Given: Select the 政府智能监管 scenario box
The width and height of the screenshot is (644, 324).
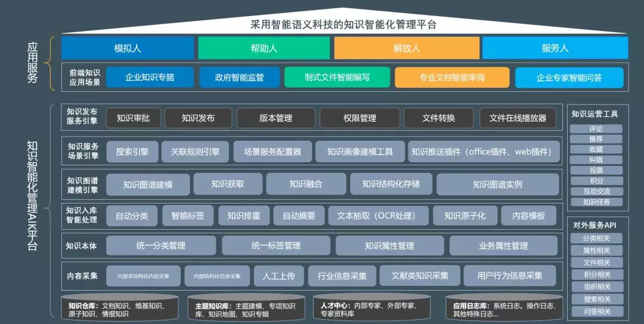Looking at the screenshot, I should tap(240, 78).
